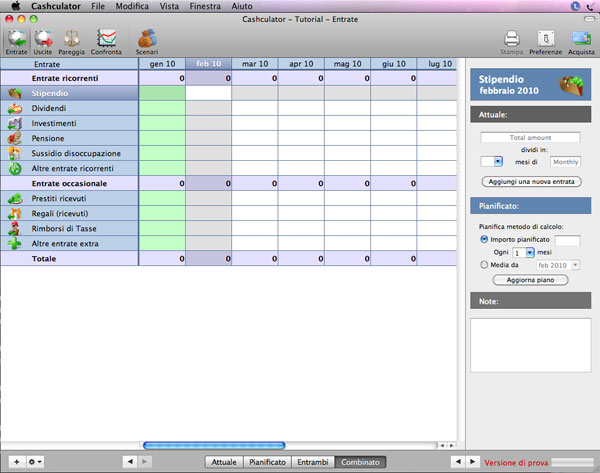
Task: Select the Media da radio button
Action: click(484, 264)
